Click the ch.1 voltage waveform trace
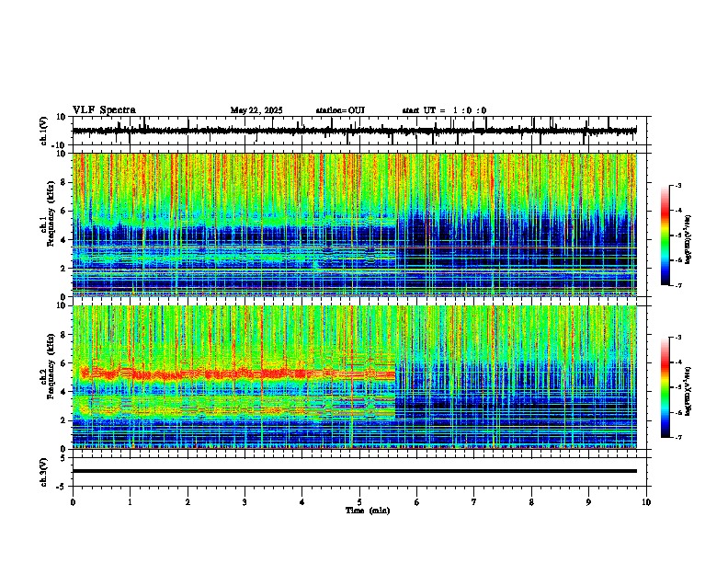Screen dimensions: 728x563 pyautogui.click(x=354, y=131)
